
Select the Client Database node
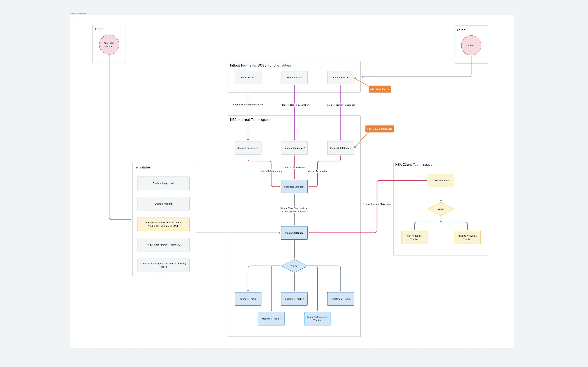tap(441, 180)
